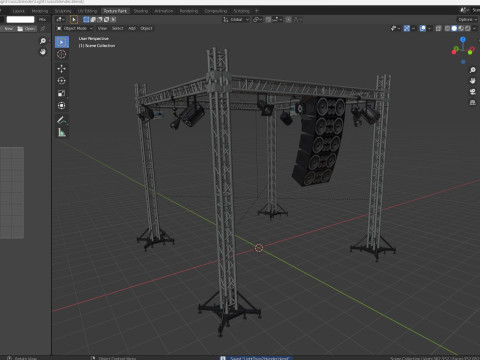Toggle snapping magnet icon
The width and height of the screenshot is (480, 360).
click(x=268, y=20)
